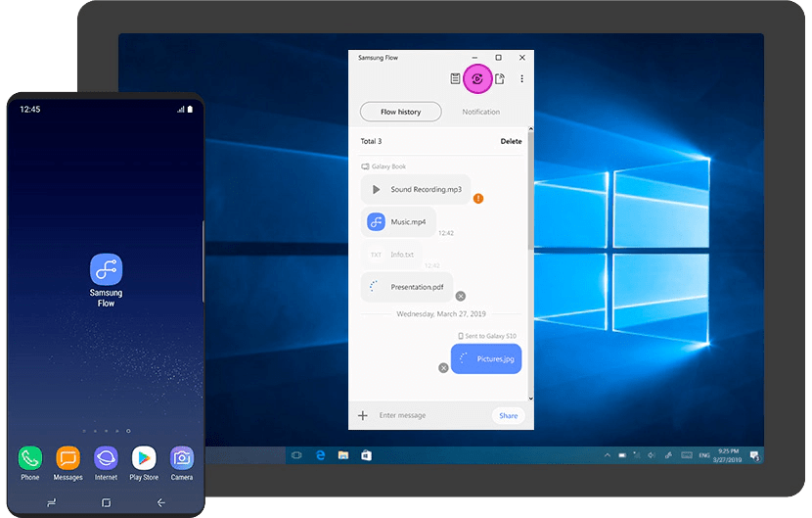
Task: Open Camera app on the phone dock
Action: (x=182, y=458)
